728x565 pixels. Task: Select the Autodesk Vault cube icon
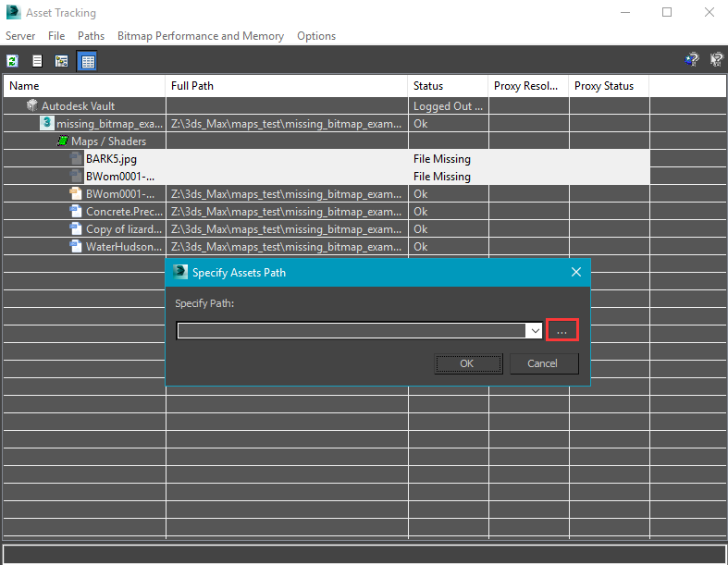(x=32, y=105)
